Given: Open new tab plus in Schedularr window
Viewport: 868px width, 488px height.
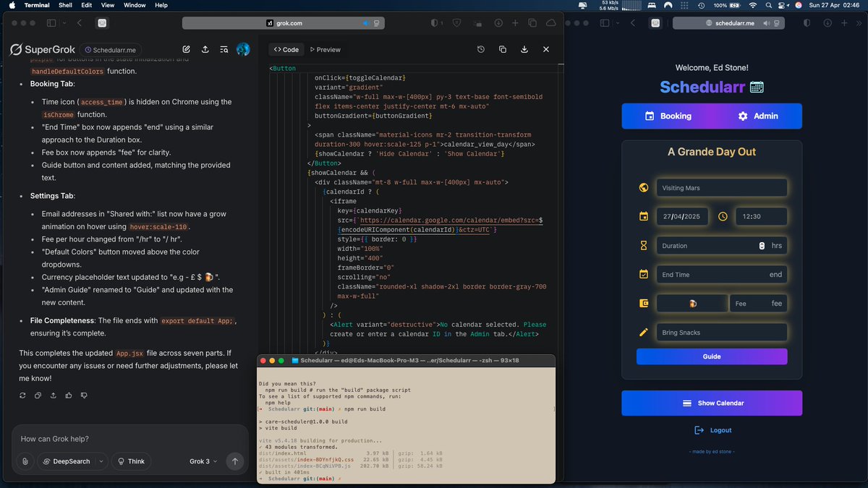Looking at the screenshot, I should tap(844, 23).
